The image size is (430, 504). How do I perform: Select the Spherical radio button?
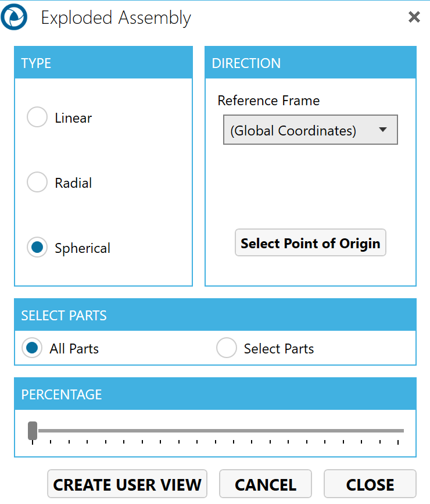coord(37,248)
